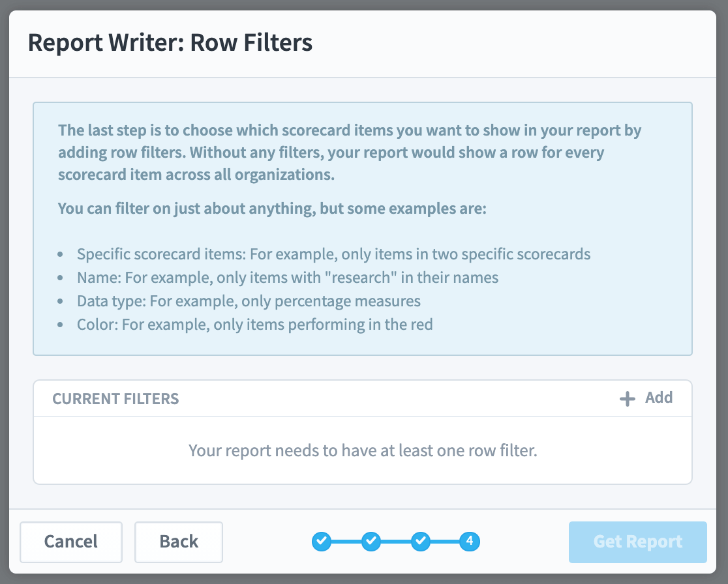
Task: Click the Get Report button
Action: point(638,542)
